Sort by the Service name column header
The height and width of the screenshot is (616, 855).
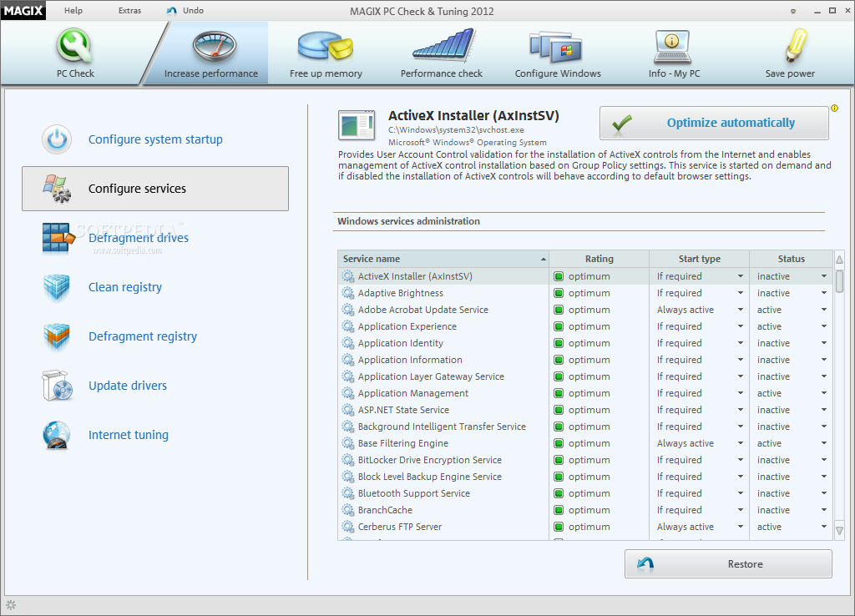click(x=443, y=259)
